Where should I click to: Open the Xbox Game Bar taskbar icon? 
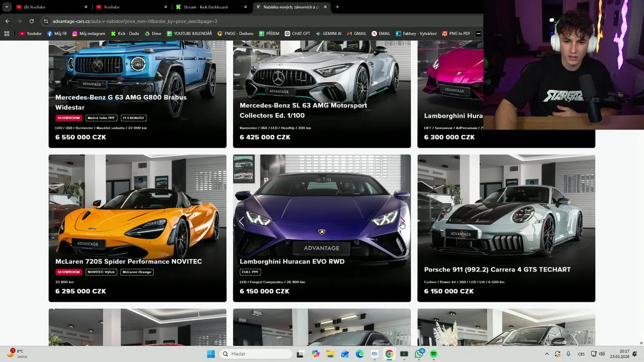pyautogui.click(x=404, y=354)
